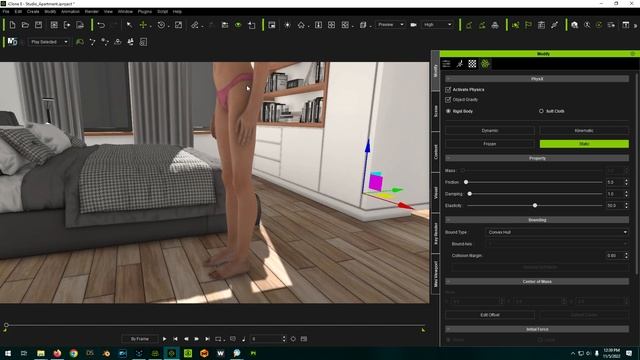
Task: Adjust the Damping slider handle
Action: click(x=469, y=194)
